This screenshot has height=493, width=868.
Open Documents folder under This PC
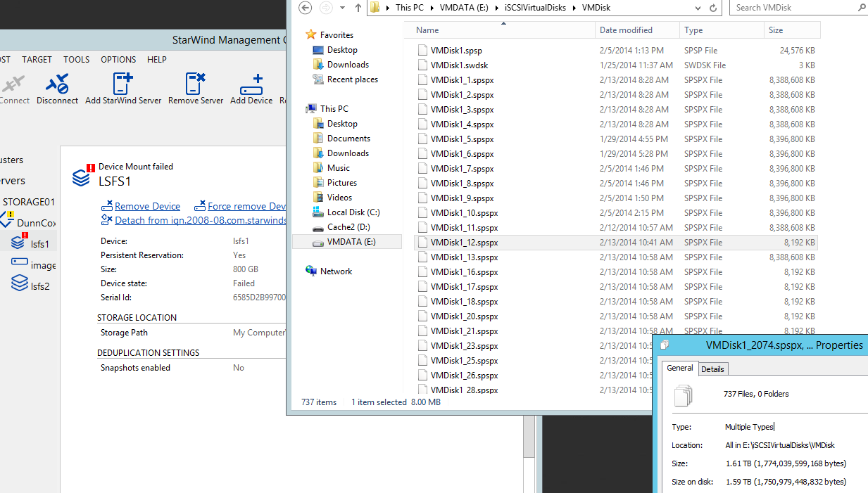pos(348,139)
